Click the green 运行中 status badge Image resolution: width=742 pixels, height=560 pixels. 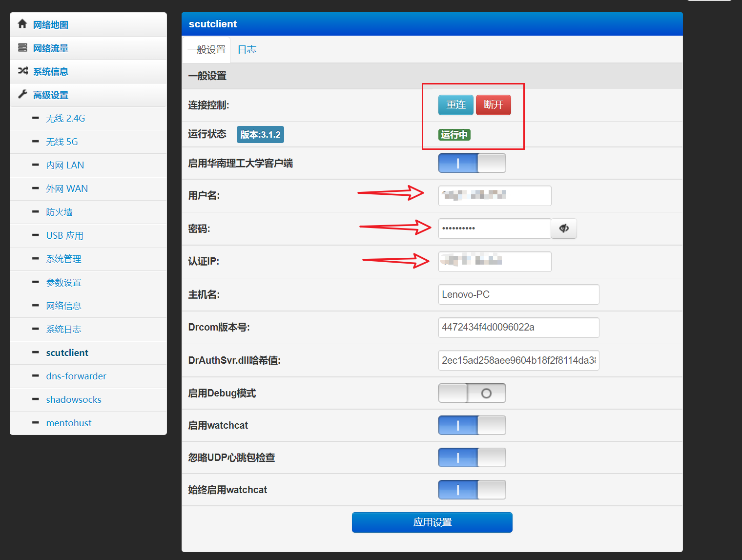click(454, 135)
